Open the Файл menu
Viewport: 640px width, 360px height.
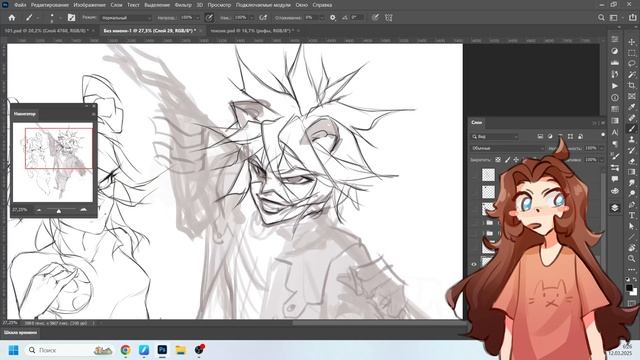20,5
